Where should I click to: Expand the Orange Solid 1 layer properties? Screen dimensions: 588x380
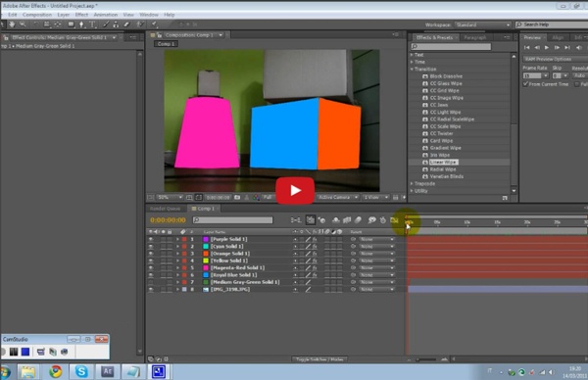pos(177,254)
